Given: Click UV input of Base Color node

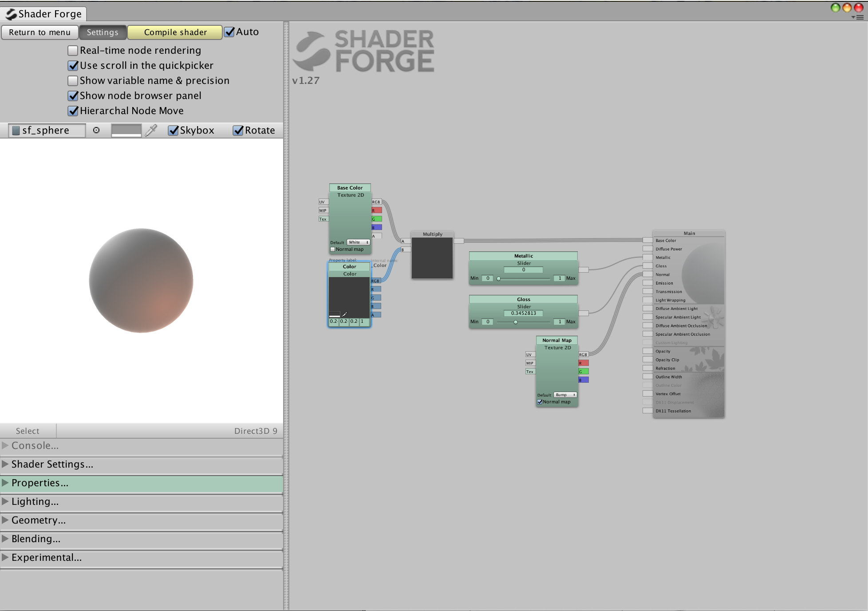Looking at the screenshot, I should (323, 202).
